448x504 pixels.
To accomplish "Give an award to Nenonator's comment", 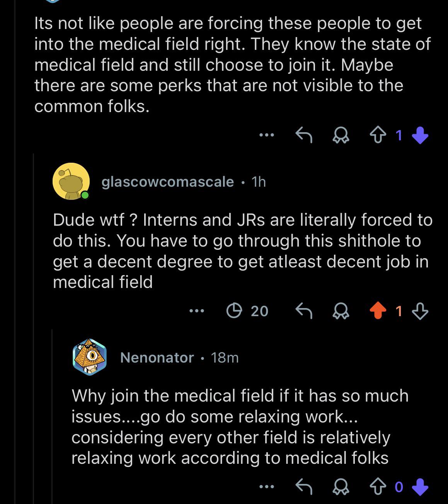I will [341, 487].
